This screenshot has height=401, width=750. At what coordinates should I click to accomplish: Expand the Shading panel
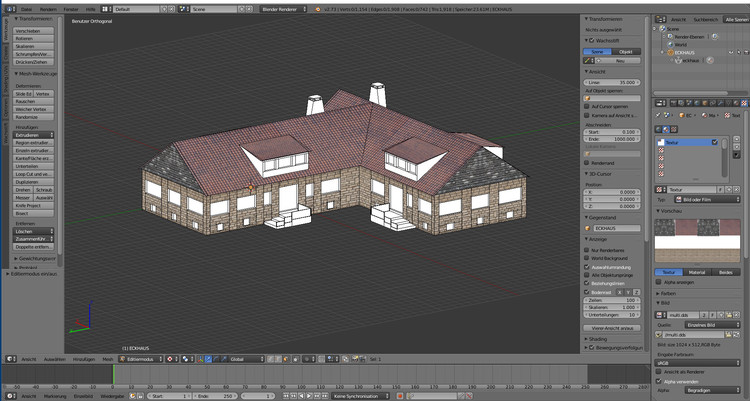[596, 339]
